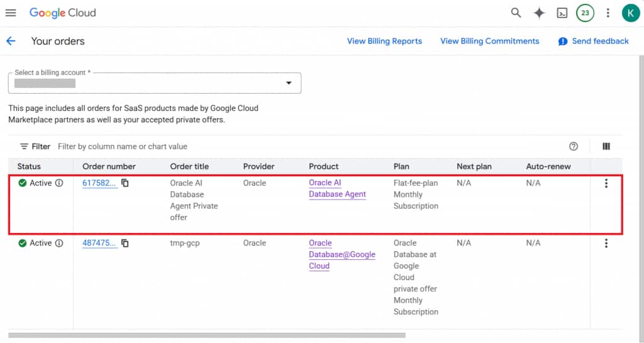
Task: Focus the filter input field
Action: [x=123, y=146]
